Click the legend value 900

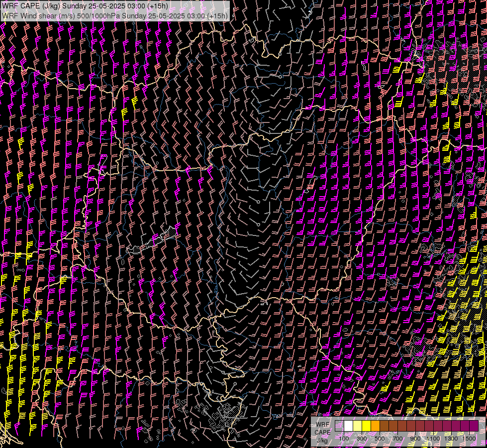[x=415, y=439]
